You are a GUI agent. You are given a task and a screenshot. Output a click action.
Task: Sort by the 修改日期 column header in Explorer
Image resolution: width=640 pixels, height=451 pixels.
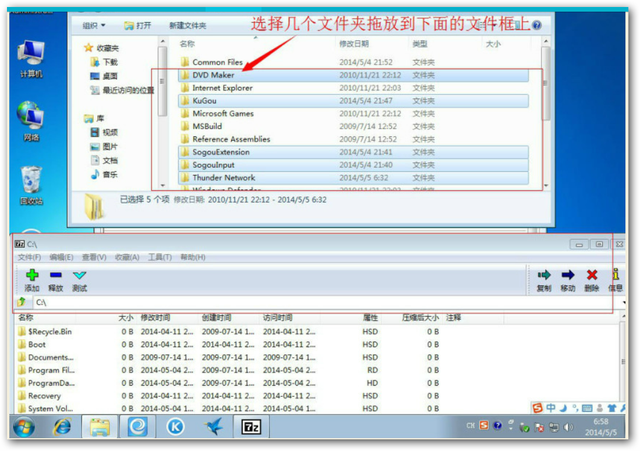pyautogui.click(x=354, y=44)
